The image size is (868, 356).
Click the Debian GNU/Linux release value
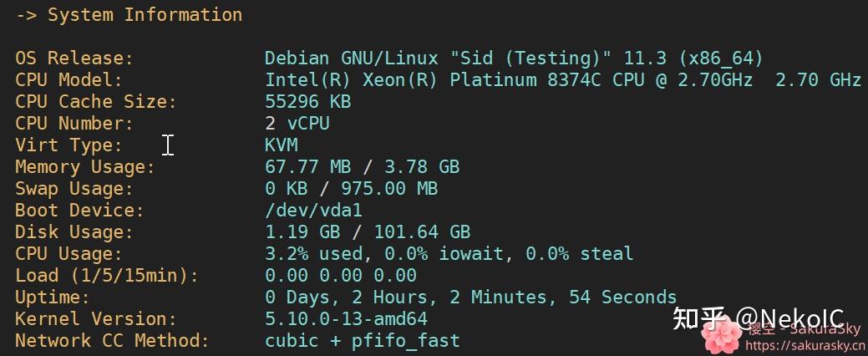514,58
